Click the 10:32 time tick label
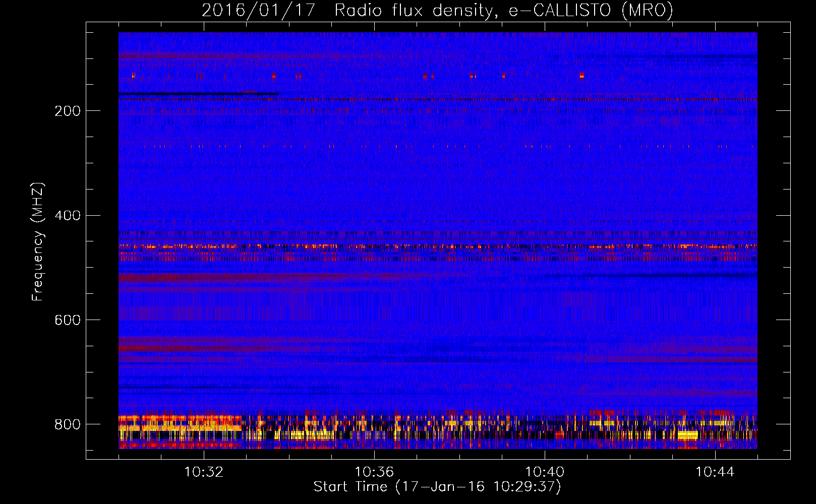This screenshot has height=504, width=816. click(x=204, y=472)
